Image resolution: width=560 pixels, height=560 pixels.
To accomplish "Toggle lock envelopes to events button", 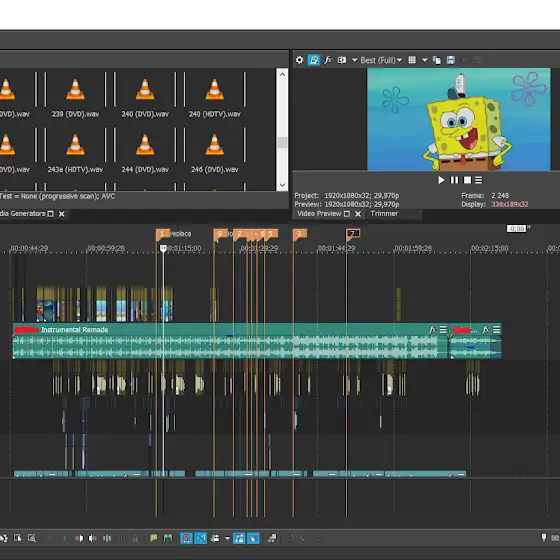I will 239,538.
